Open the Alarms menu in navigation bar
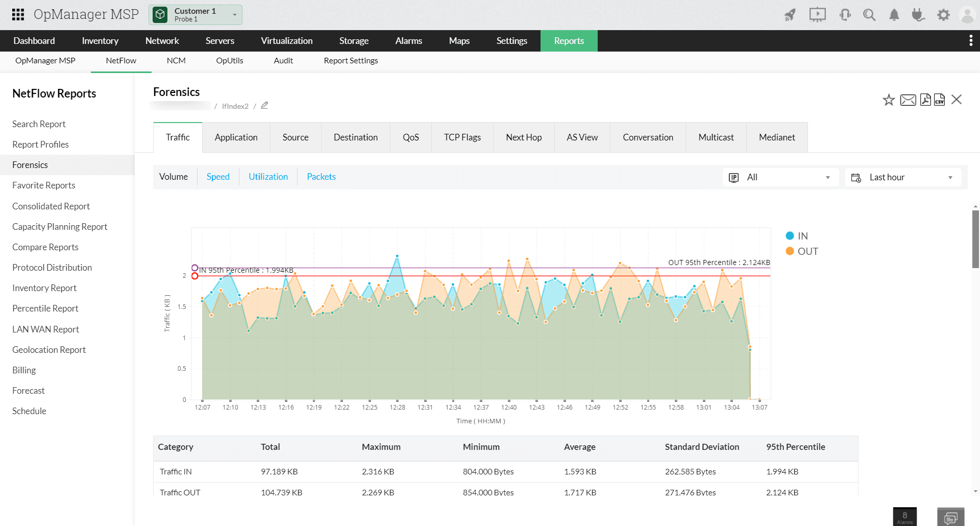The image size is (980, 526). tap(408, 41)
